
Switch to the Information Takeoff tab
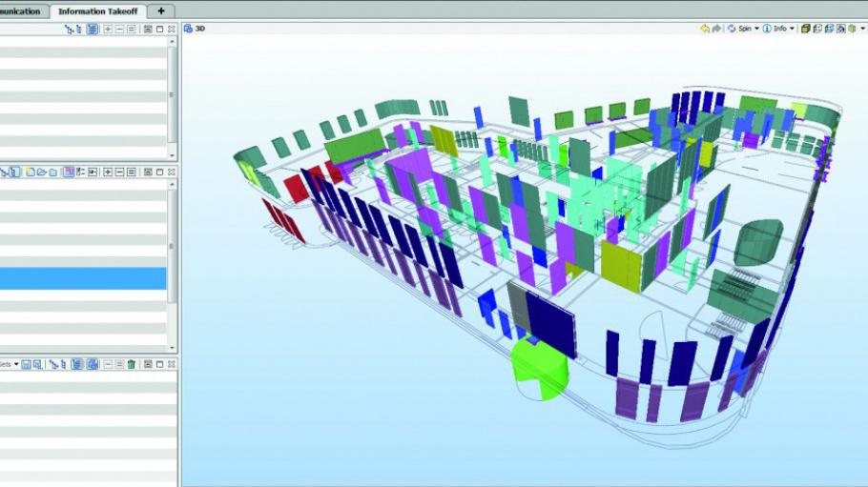click(98, 10)
